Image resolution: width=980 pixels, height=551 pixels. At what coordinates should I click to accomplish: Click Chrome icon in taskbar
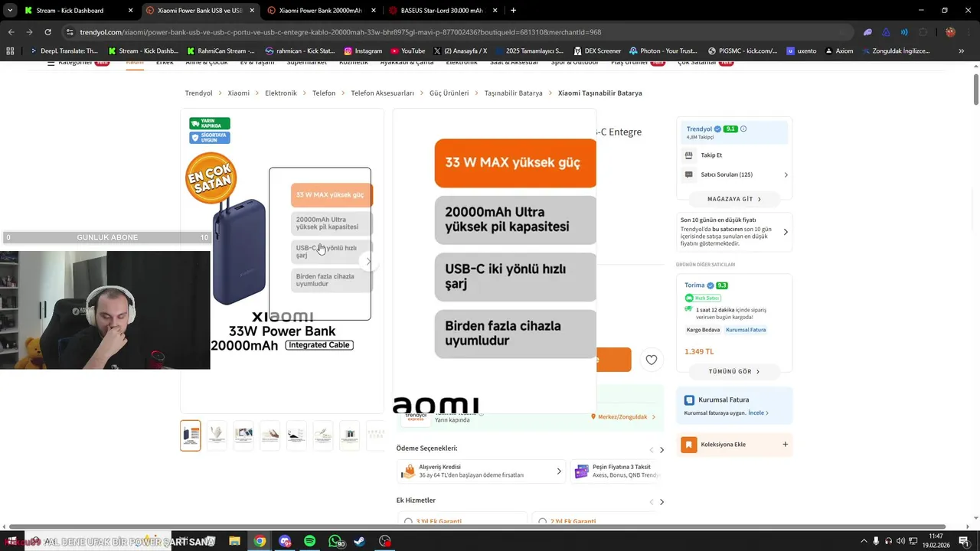[260, 541]
